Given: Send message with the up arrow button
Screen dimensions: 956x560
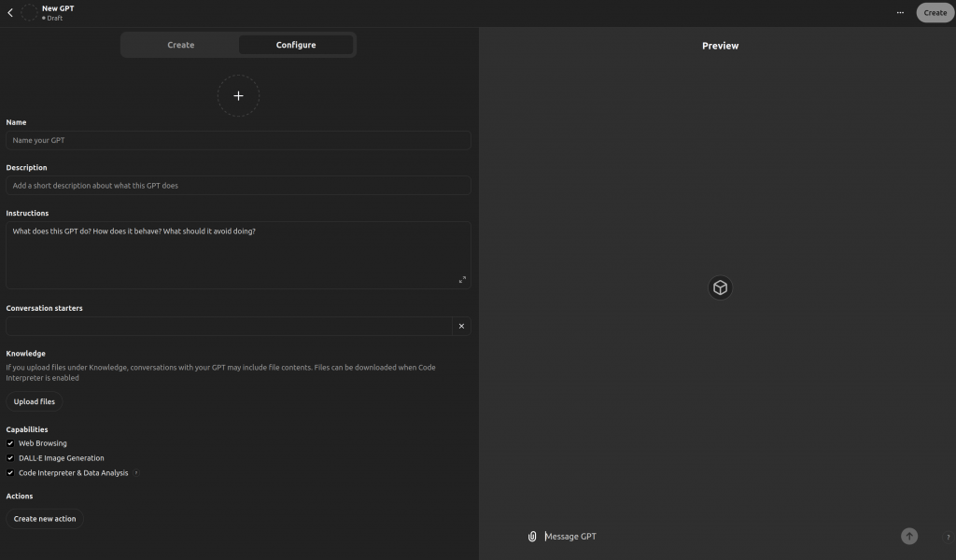Looking at the screenshot, I should 909,537.
